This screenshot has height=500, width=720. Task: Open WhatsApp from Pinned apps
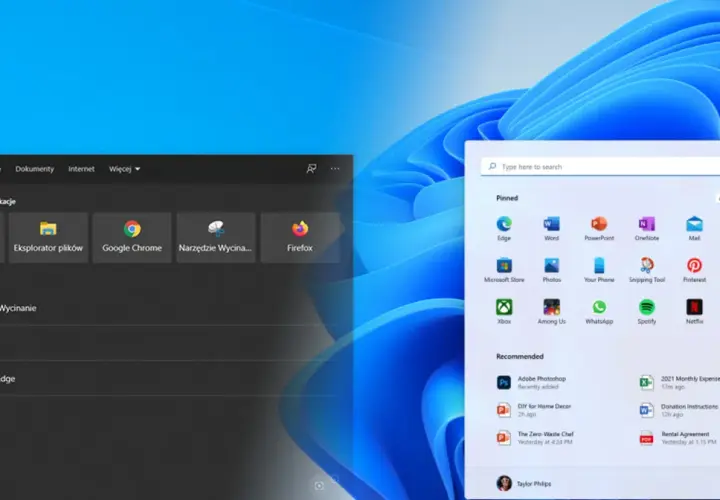(x=599, y=312)
